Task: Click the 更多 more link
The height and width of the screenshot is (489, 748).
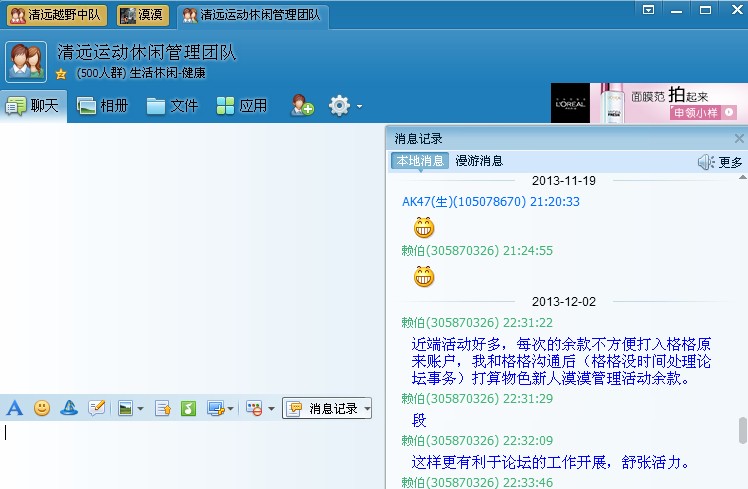Action: tap(730, 163)
